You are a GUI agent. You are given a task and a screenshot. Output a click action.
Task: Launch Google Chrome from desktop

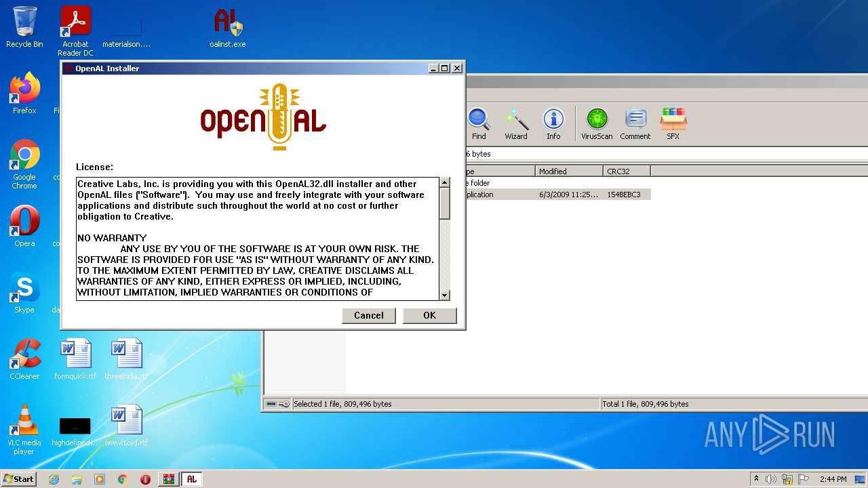pyautogui.click(x=24, y=165)
